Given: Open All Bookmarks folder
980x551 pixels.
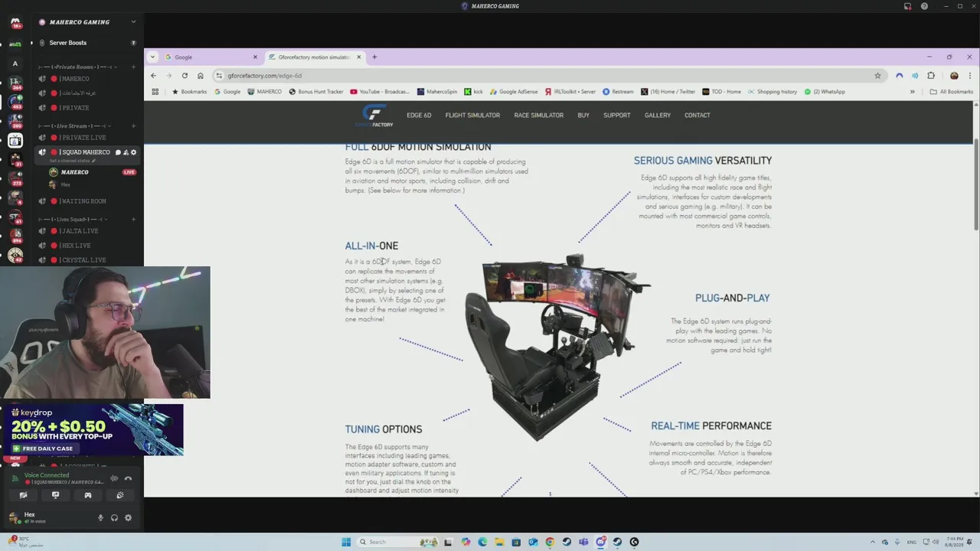Looking at the screenshot, I should click(952, 92).
